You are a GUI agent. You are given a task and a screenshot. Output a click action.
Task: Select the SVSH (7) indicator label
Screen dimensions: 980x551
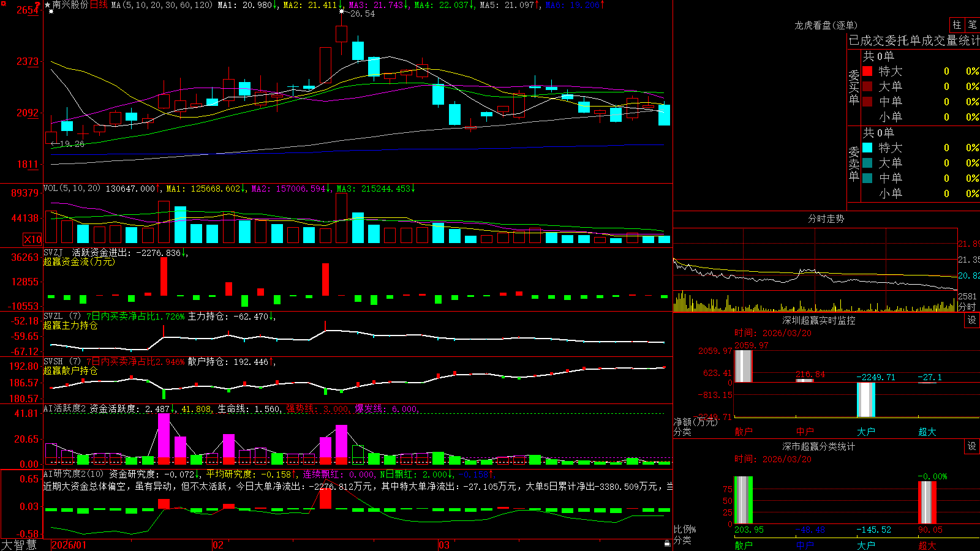tap(62, 362)
